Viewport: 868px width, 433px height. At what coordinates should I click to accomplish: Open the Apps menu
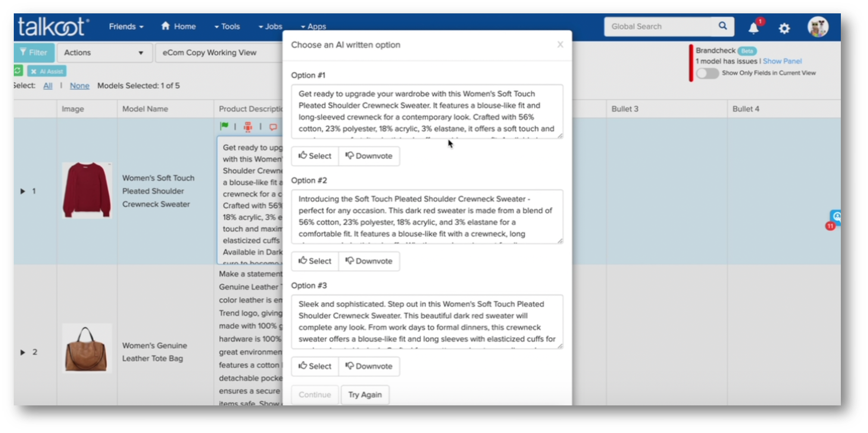313,27
